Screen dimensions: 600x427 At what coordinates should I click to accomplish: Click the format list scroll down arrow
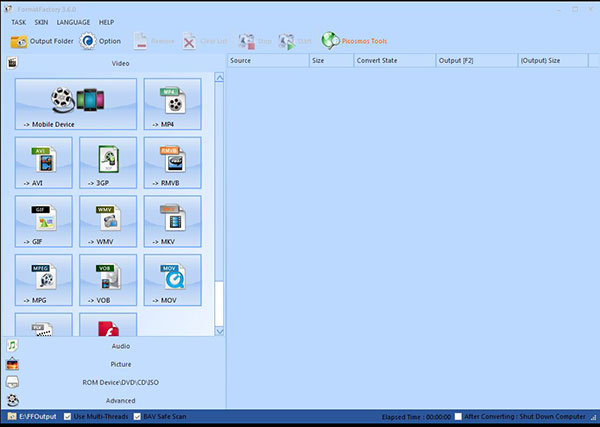click(x=219, y=331)
